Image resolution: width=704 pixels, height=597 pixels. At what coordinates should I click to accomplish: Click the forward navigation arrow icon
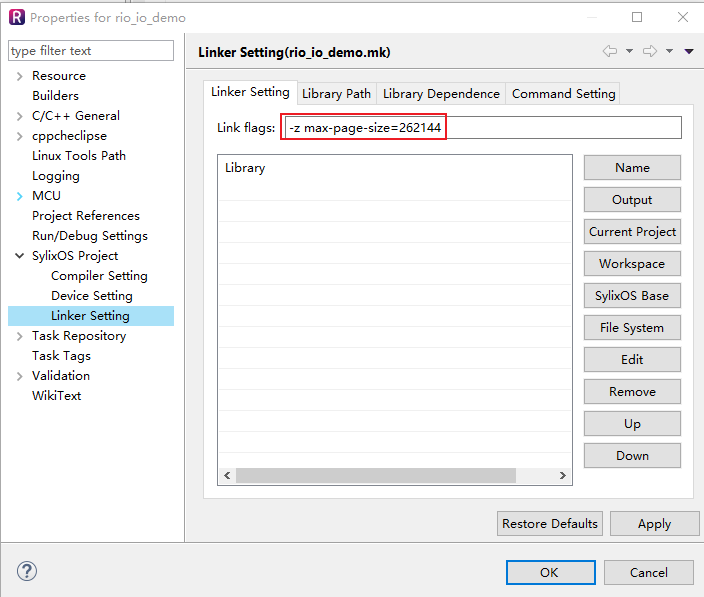[x=650, y=51]
